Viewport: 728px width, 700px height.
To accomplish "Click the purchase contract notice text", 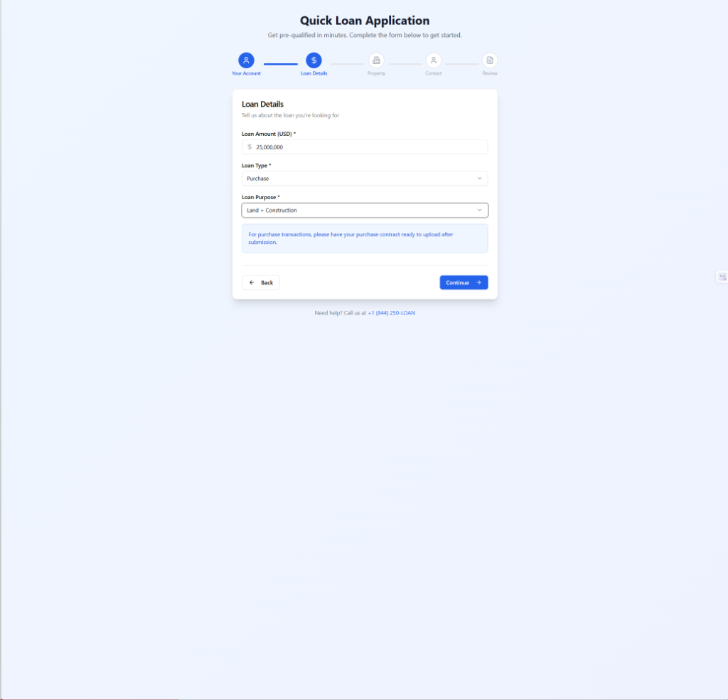I will [350, 238].
